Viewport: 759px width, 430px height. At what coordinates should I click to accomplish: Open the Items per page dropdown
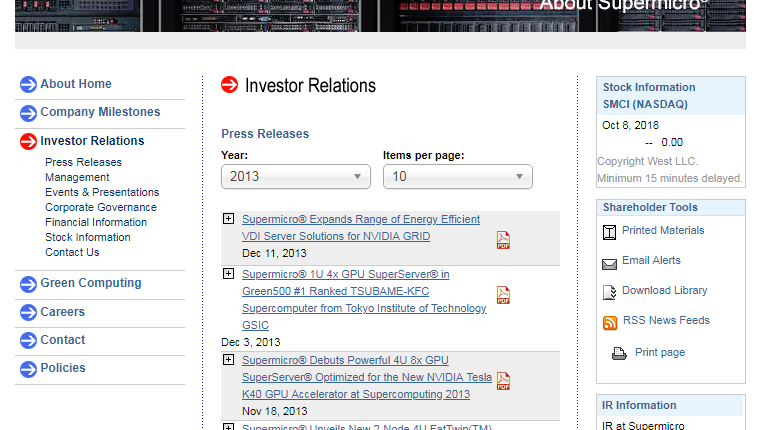pos(458,177)
